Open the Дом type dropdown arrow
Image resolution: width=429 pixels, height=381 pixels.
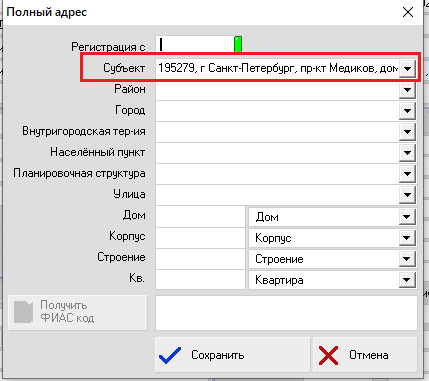click(x=407, y=217)
